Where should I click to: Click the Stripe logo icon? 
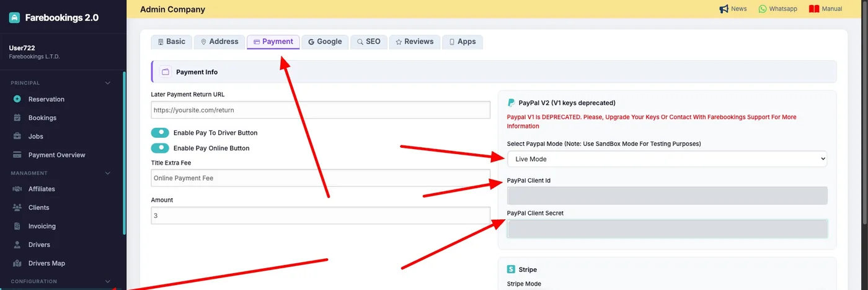tap(511, 270)
